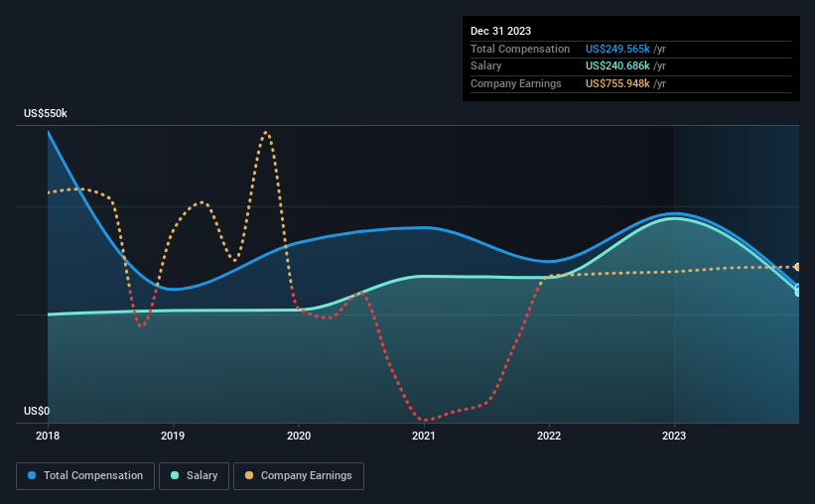Click the US$249.565k total compensation value
This screenshot has width=815, height=504.
click(x=617, y=49)
